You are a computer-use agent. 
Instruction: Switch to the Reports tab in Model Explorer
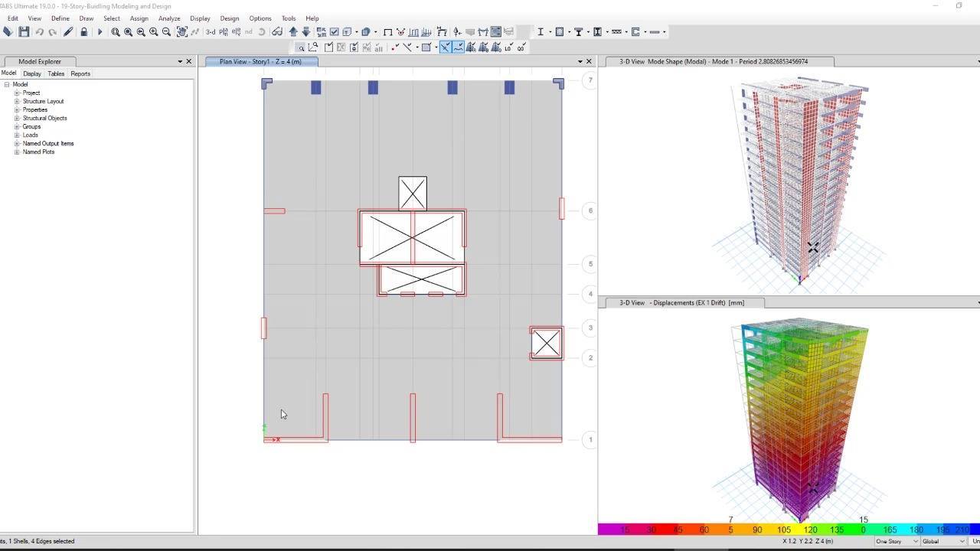(x=80, y=73)
